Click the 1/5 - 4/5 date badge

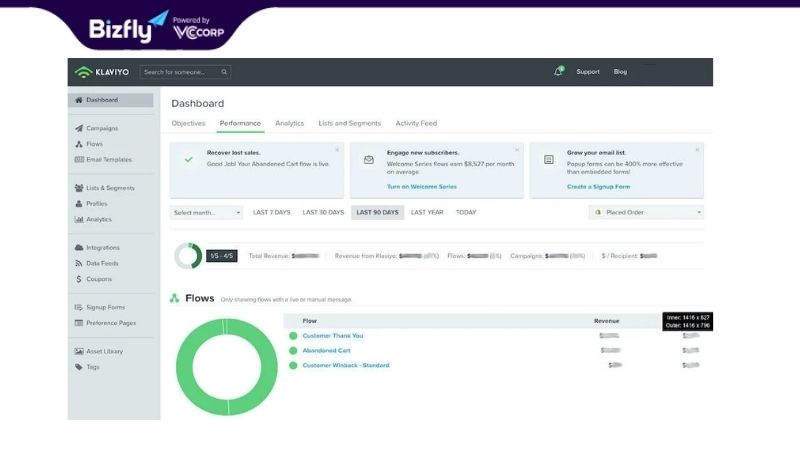coord(221,256)
